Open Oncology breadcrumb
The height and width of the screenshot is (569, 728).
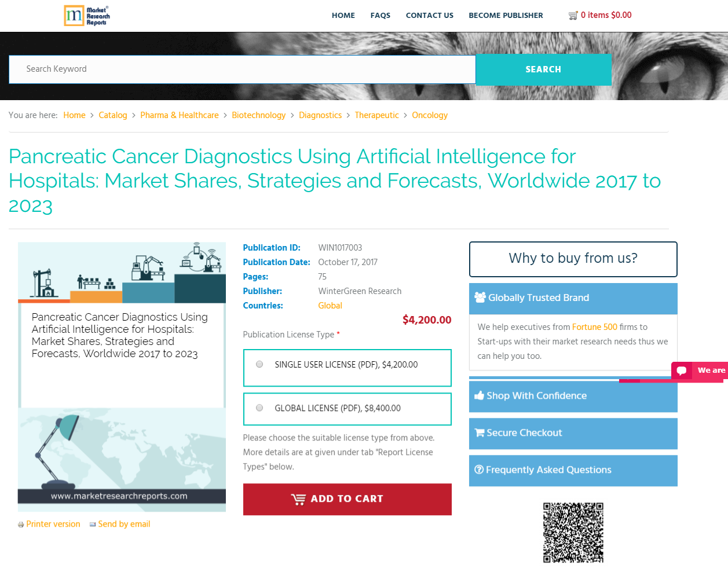[x=430, y=115]
